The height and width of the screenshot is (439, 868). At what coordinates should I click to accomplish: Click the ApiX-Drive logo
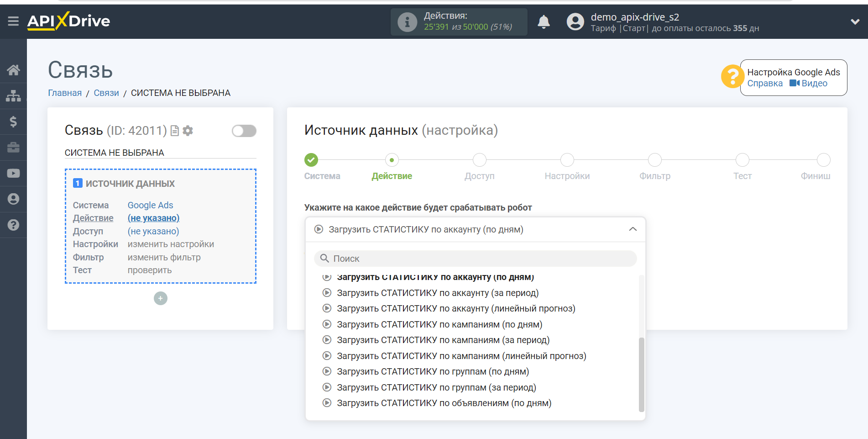(68, 21)
